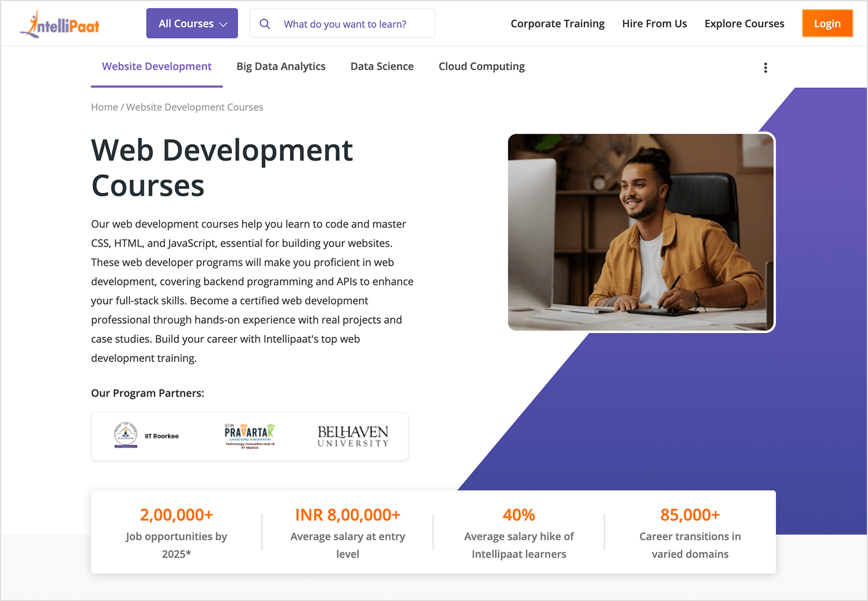This screenshot has width=868, height=601.
Task: Select the IITM Pravartak partner logo
Action: (249, 435)
